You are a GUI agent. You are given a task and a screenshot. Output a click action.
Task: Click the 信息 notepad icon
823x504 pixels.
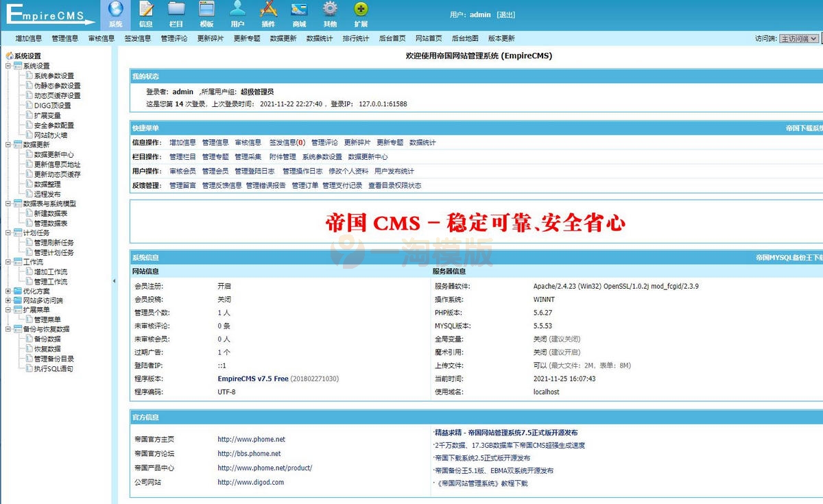click(x=145, y=10)
